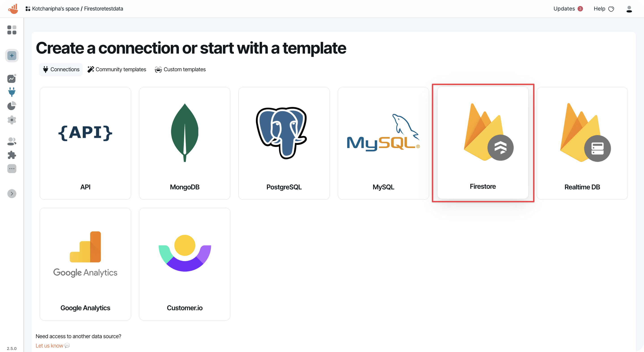644x352 pixels.
Task: Open the Let us know link
Action: click(x=49, y=345)
